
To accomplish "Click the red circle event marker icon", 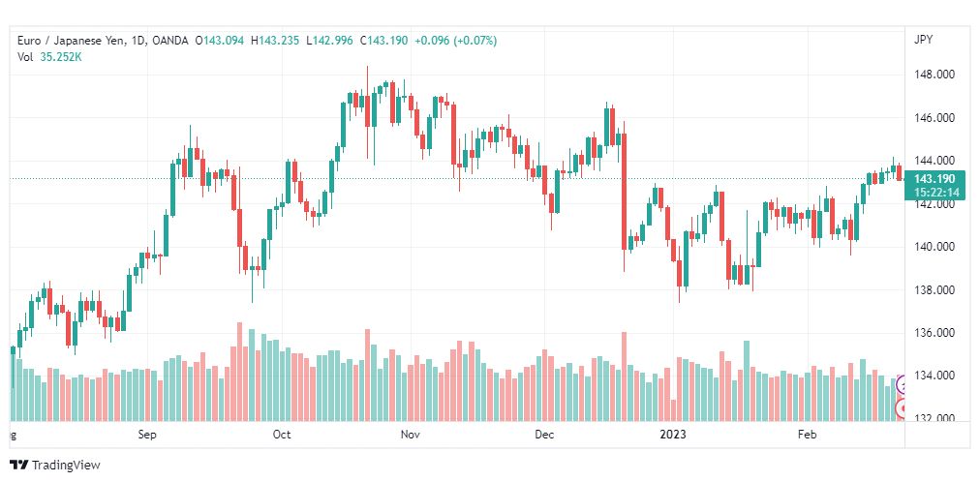I will tap(902, 409).
